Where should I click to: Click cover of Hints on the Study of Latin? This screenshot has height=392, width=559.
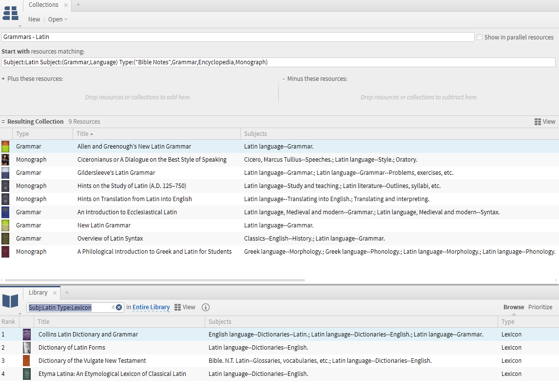pos(5,186)
